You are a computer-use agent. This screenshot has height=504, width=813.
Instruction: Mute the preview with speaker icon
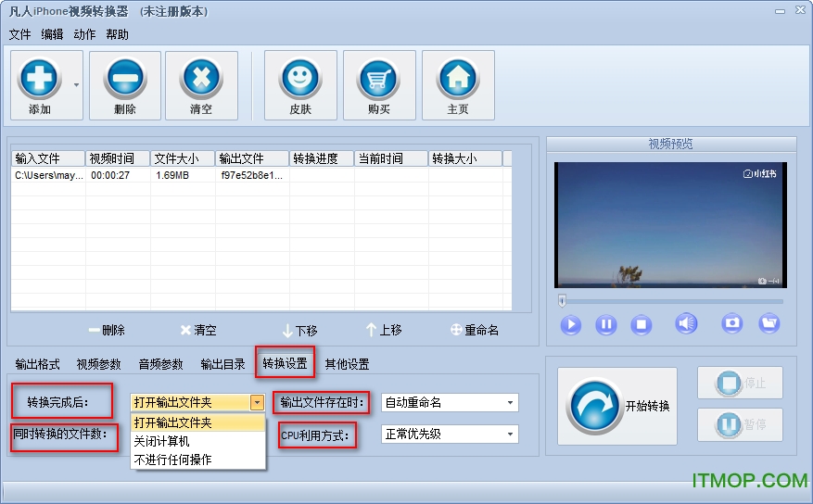(x=686, y=323)
